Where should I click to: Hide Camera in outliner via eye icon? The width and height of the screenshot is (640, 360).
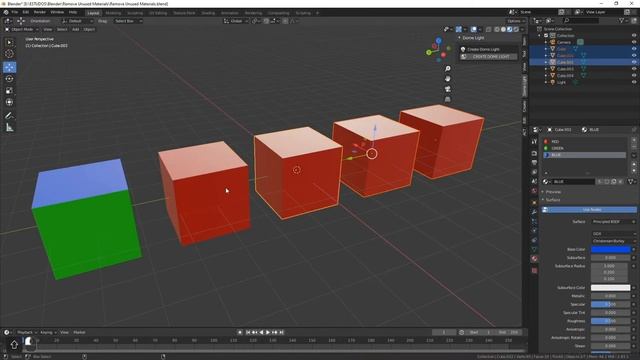(x=634, y=42)
